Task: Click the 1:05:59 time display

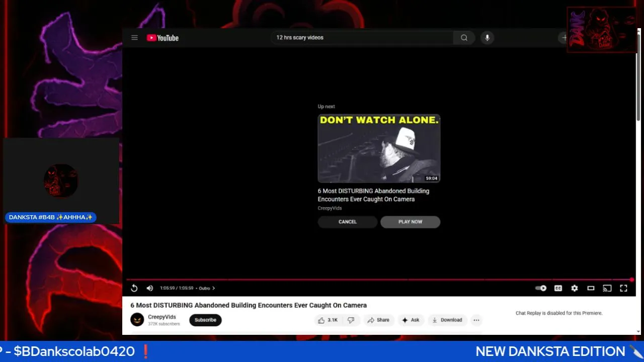Action: [177, 288]
